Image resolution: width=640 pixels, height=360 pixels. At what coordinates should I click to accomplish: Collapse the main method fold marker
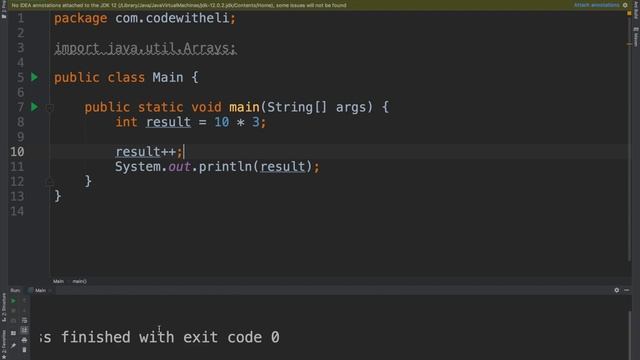[49, 108]
